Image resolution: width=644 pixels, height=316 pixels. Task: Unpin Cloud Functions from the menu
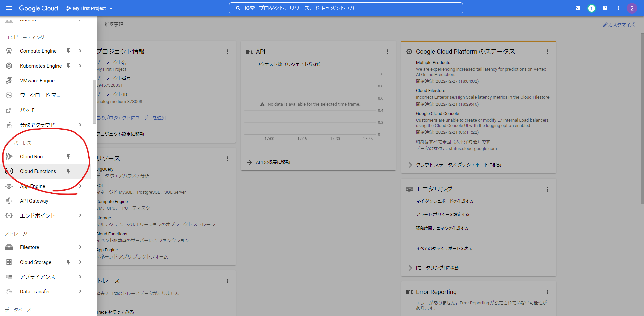[68, 171]
